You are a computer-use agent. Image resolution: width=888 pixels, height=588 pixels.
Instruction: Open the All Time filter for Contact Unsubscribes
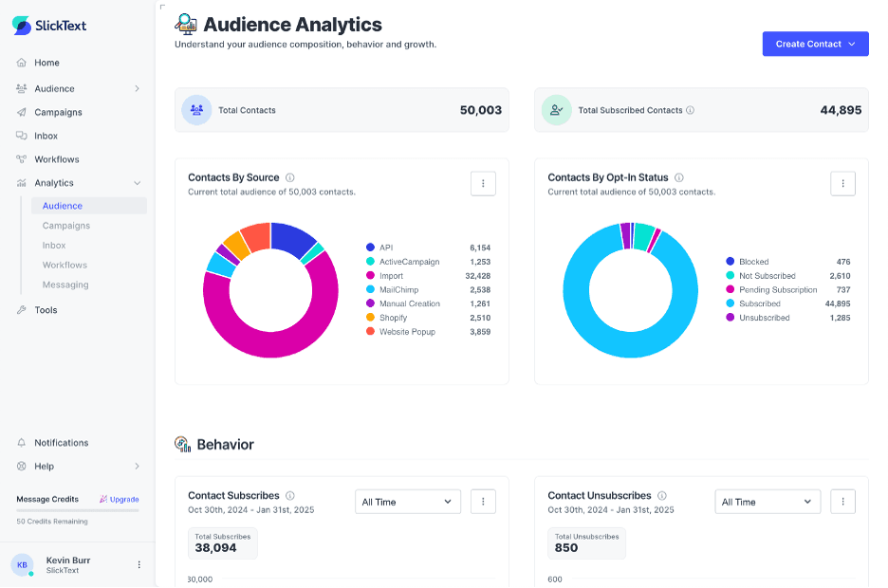[768, 501]
